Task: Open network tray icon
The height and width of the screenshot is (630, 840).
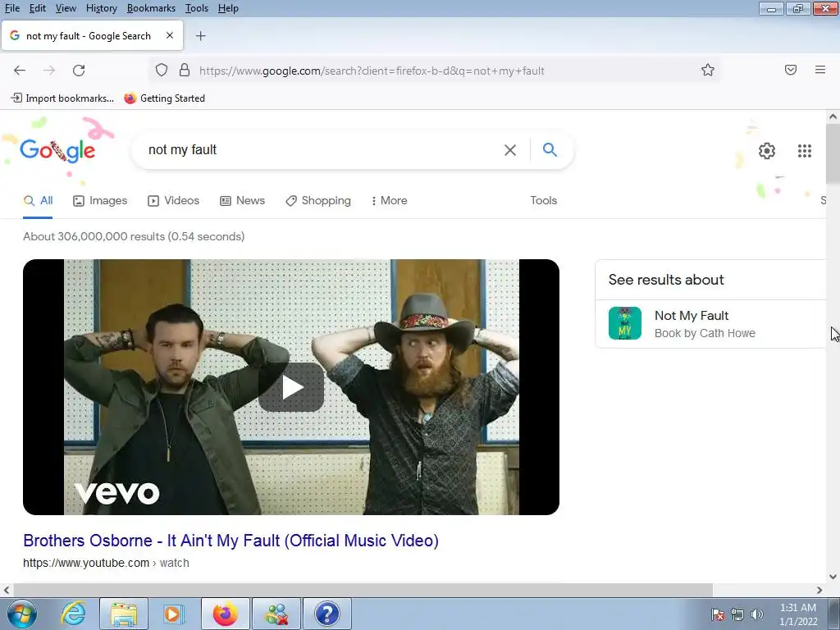Action: 737,614
